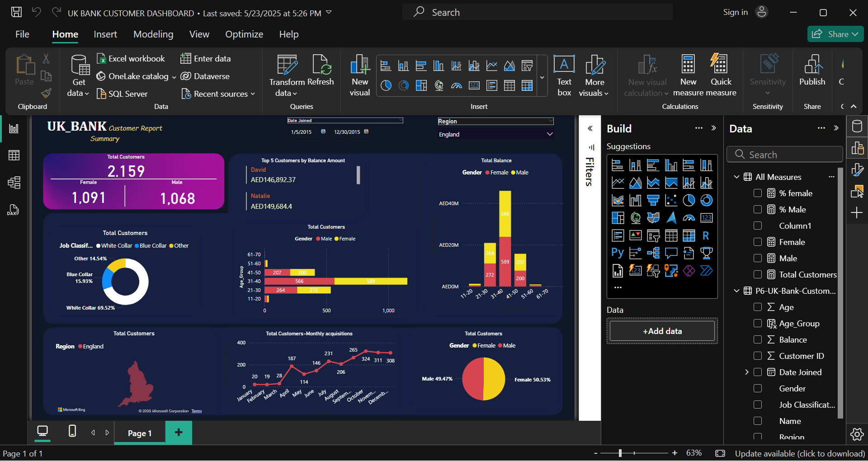
Task: Check the % Male measure checkbox
Action: tap(758, 209)
